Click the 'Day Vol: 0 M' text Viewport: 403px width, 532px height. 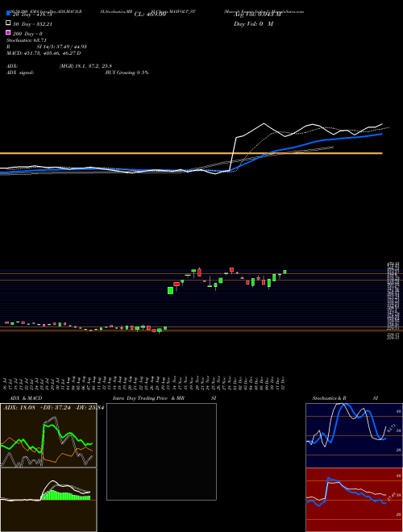253,24
